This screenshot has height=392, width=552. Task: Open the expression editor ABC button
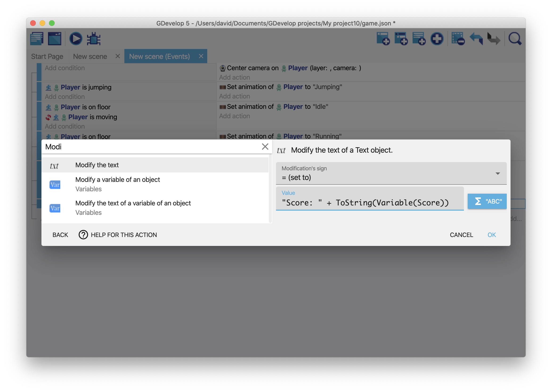pos(487,201)
